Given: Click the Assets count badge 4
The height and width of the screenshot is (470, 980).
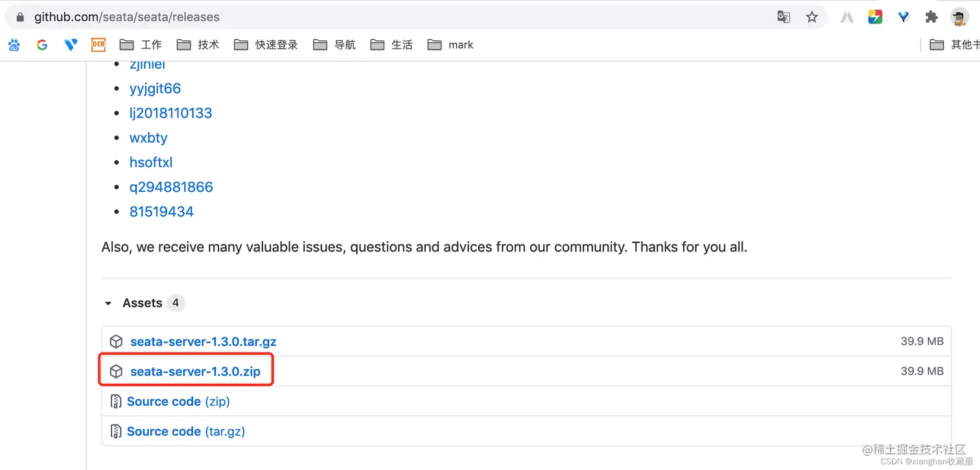Looking at the screenshot, I should 175,303.
